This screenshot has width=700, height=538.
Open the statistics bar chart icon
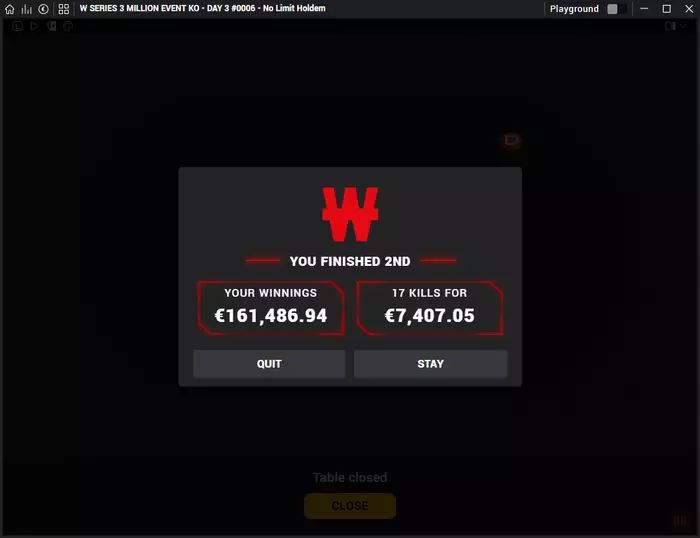point(26,9)
